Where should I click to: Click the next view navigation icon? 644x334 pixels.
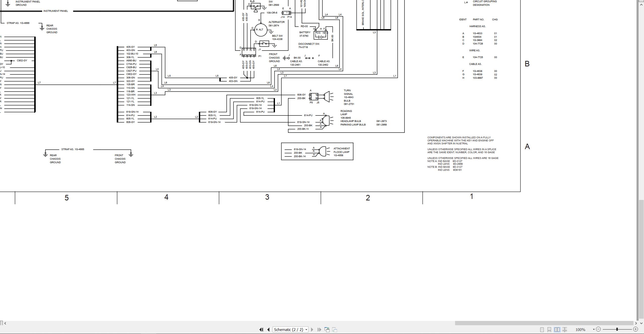[x=335, y=329]
